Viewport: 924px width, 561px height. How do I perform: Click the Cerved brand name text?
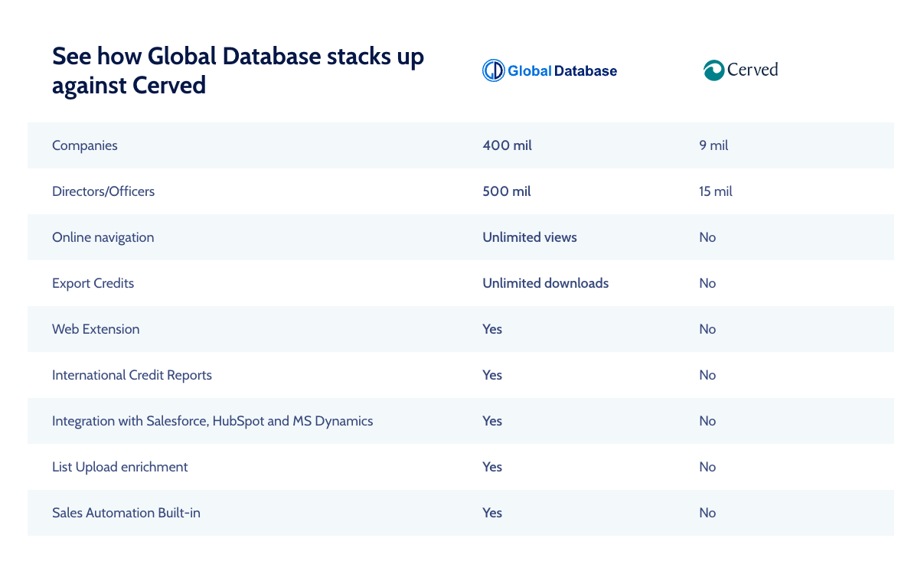(752, 70)
